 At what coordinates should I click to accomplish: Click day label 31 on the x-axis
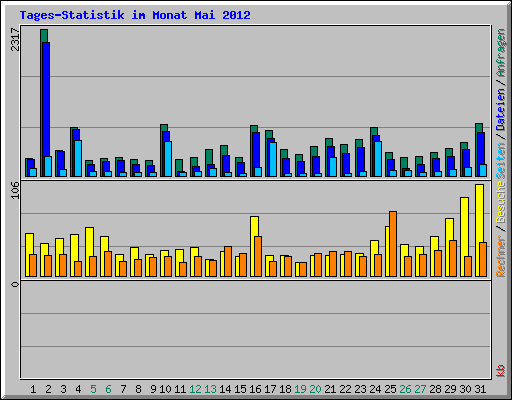(480, 389)
